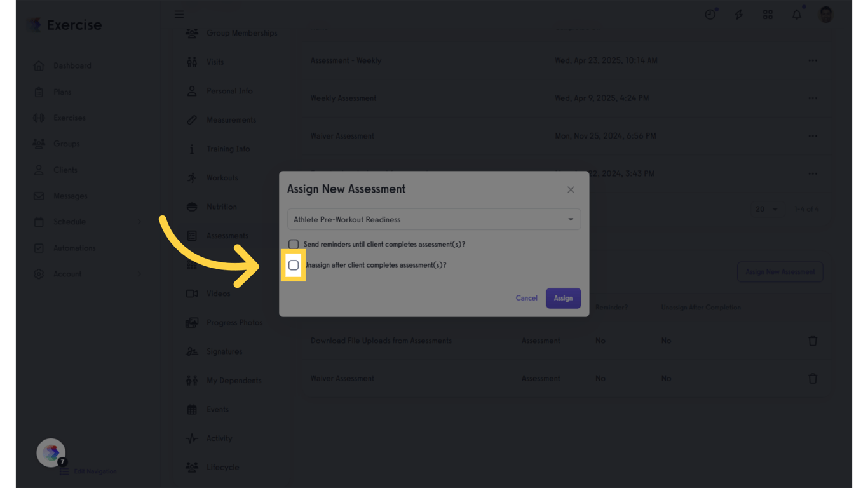Click the timer clock icon in the header
This screenshot has width=868, height=488.
click(710, 14)
